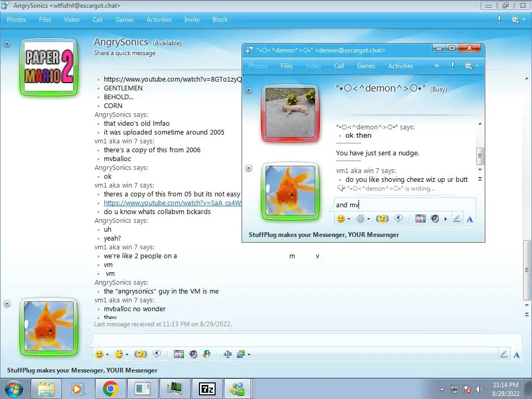Open Video menu in AngrySonics window
The height and width of the screenshot is (399, 532).
click(x=72, y=20)
